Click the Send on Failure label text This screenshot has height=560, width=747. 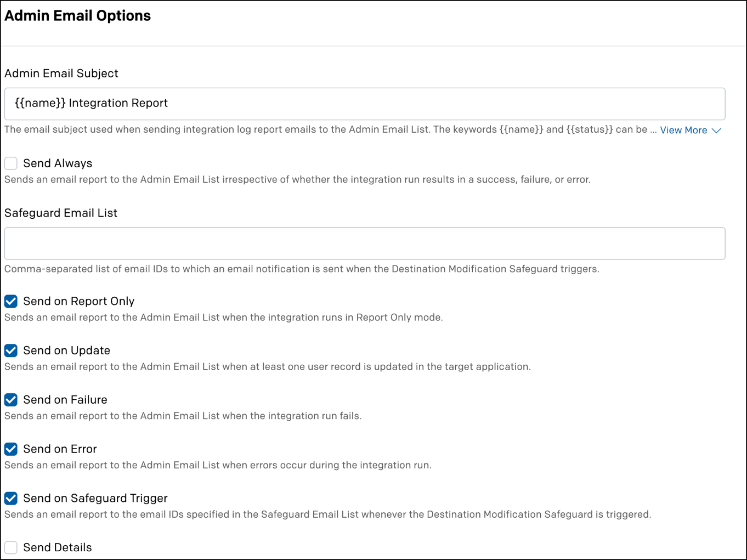(65, 400)
